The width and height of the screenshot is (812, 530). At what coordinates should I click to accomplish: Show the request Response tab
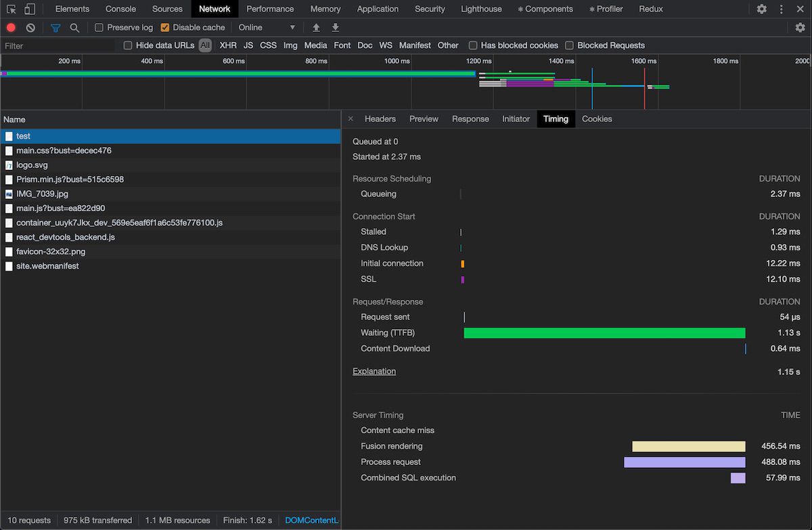(x=470, y=118)
